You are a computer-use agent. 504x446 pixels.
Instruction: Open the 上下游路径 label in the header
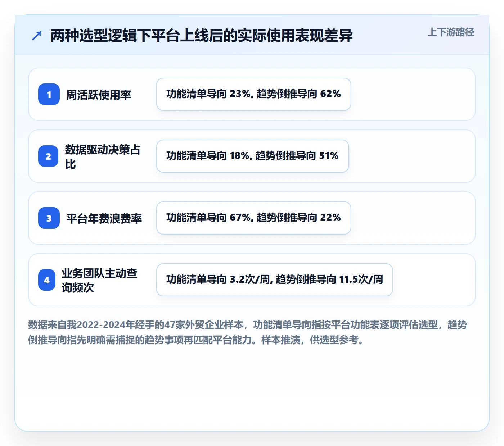[451, 32]
